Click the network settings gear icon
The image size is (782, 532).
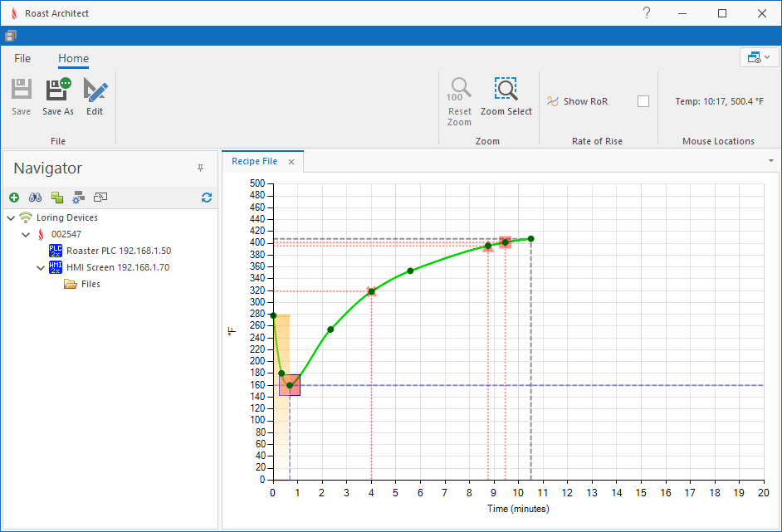[79, 198]
